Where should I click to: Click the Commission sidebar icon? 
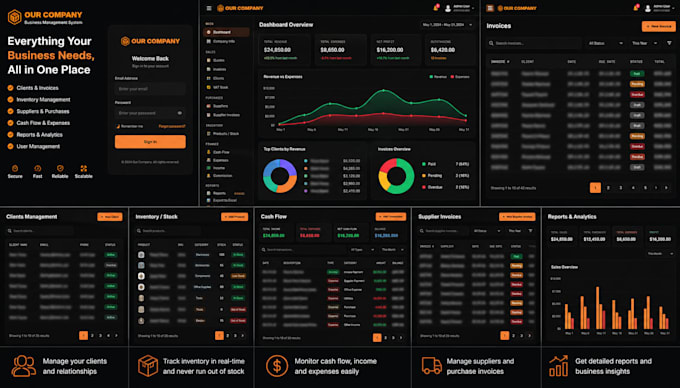(209, 176)
